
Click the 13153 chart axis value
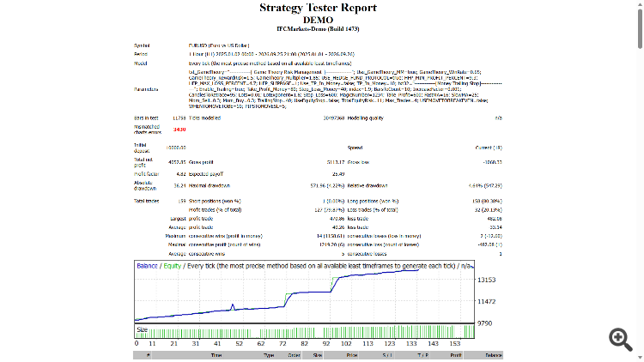[486, 280]
